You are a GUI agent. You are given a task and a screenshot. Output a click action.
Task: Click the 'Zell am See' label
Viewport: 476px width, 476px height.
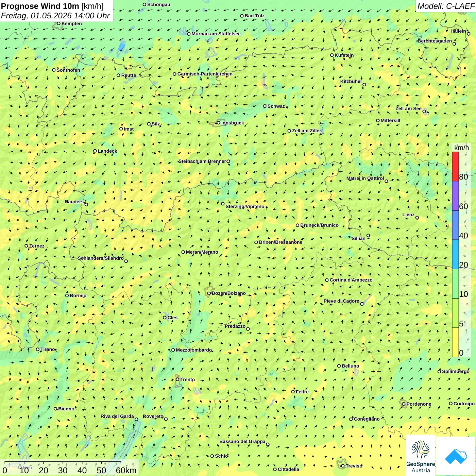coord(408,108)
